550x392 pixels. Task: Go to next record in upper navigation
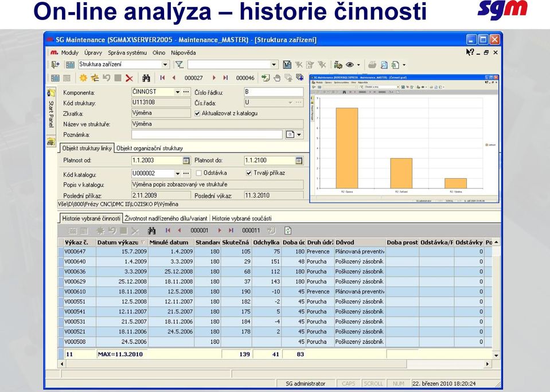[214, 78]
